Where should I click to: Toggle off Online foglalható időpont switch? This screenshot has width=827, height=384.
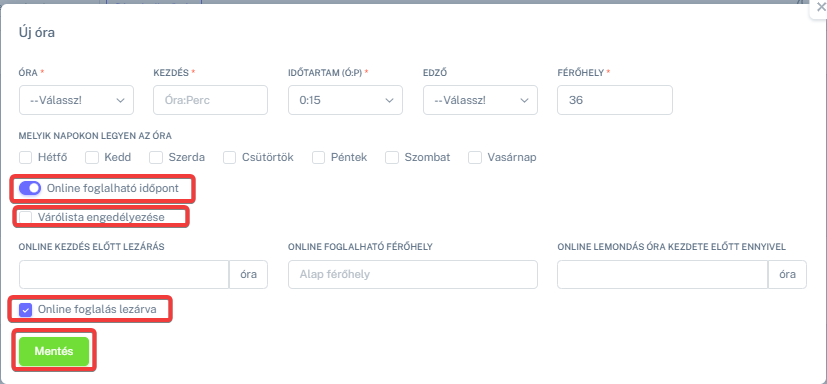point(30,188)
